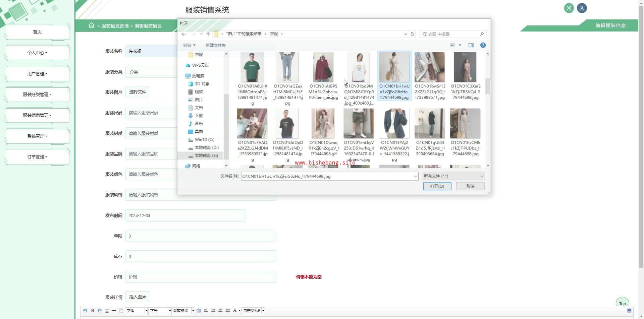This screenshot has height=319, width=644.
Task: Click the help icon in file dialog
Action: tap(483, 45)
